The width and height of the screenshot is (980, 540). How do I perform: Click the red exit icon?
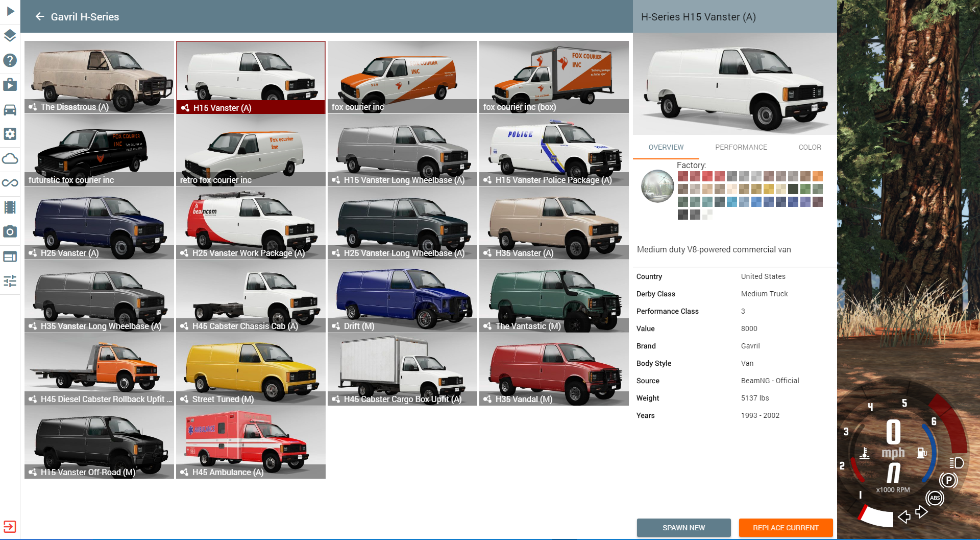click(x=10, y=526)
